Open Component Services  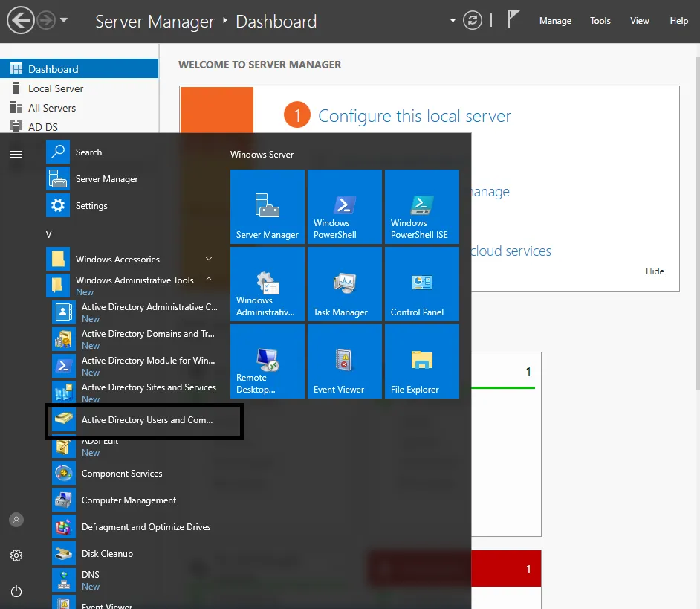[137, 473]
